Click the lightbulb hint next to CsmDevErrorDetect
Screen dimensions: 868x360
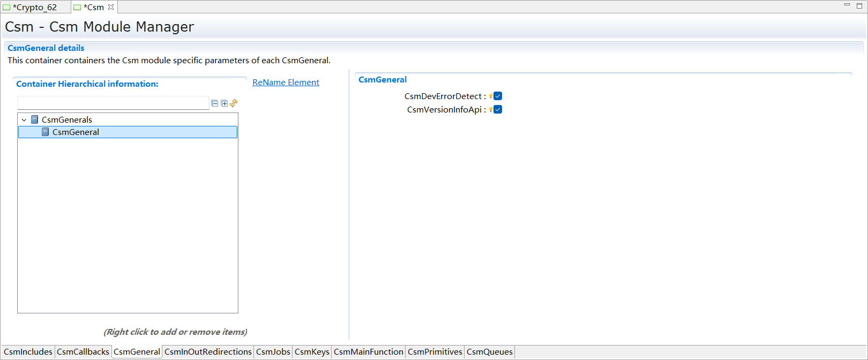[x=490, y=96]
